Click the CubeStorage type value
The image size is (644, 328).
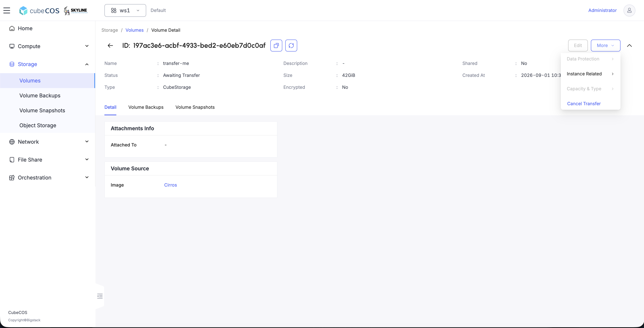[x=177, y=87]
